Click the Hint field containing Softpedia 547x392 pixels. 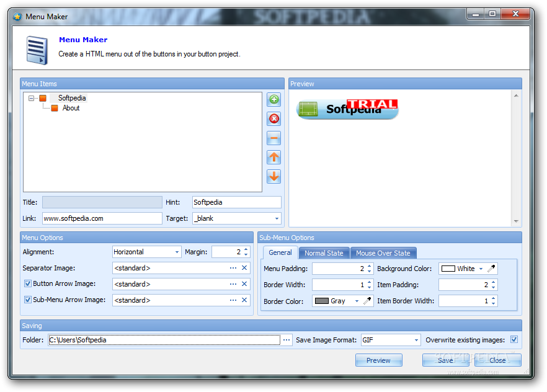point(237,202)
